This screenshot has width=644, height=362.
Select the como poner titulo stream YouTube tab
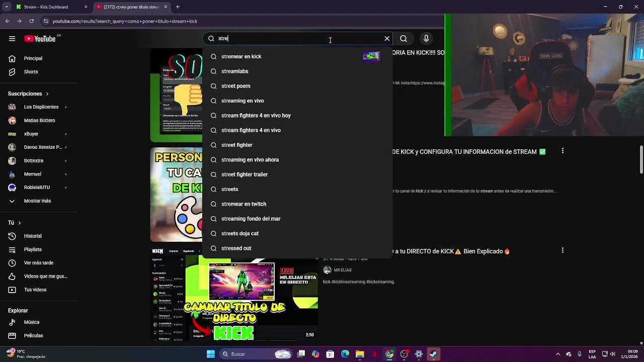(x=132, y=7)
